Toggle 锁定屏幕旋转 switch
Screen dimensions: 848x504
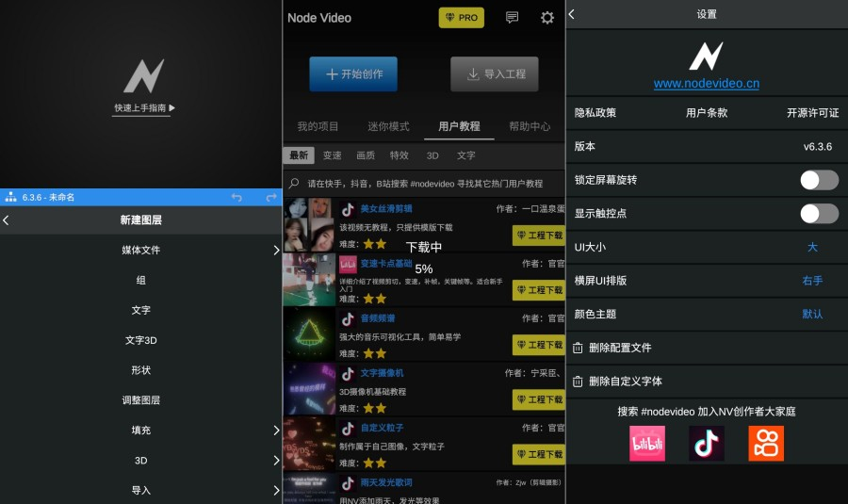coord(819,180)
